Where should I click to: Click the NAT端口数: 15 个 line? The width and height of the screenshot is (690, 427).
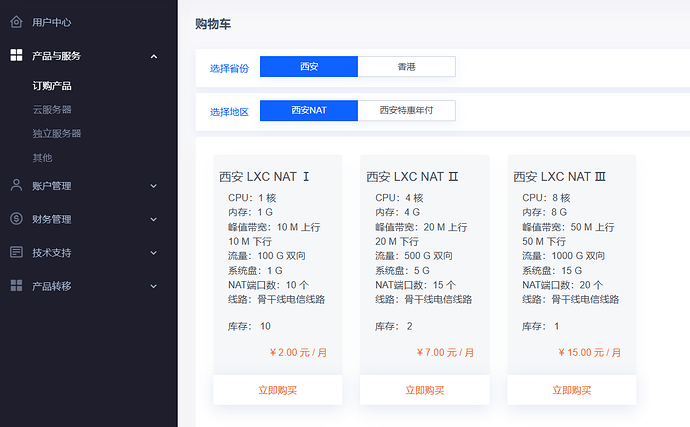point(415,285)
